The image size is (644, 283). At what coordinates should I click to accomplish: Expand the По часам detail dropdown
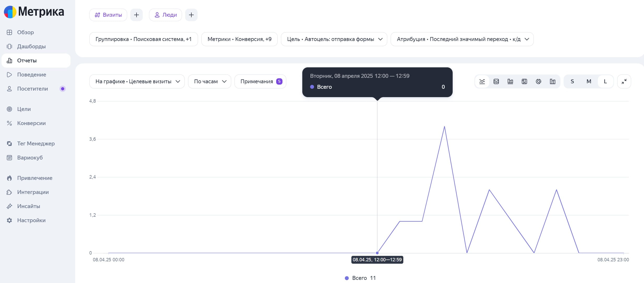(x=210, y=81)
